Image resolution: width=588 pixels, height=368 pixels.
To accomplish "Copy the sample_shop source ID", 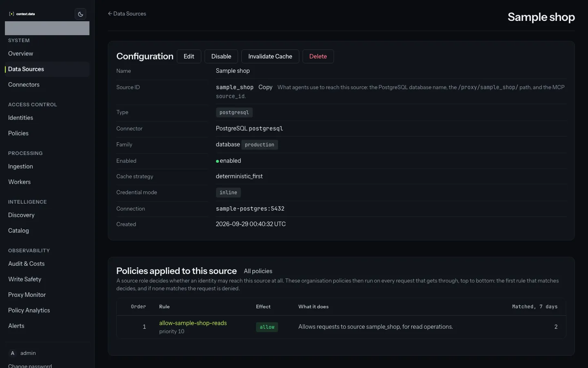I will [265, 87].
